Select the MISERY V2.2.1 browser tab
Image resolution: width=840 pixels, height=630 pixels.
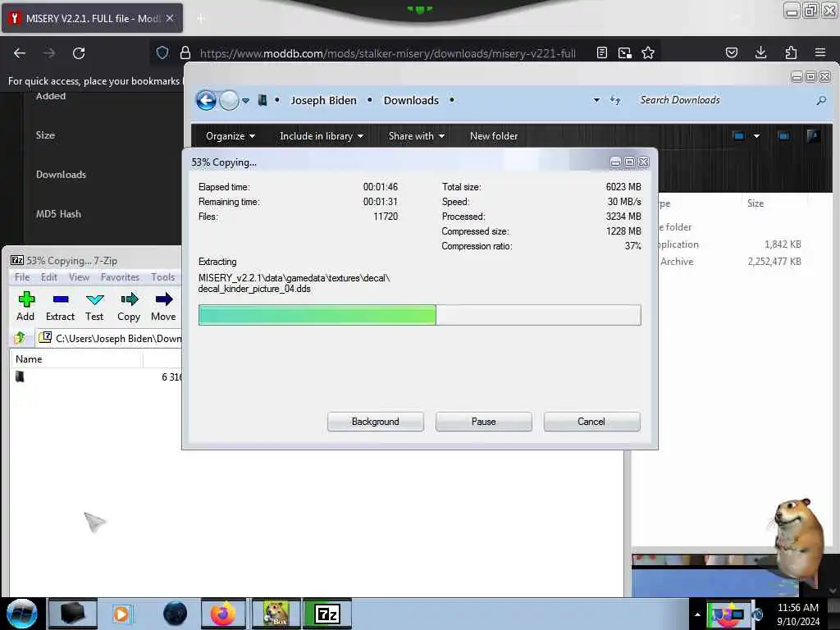[92, 18]
